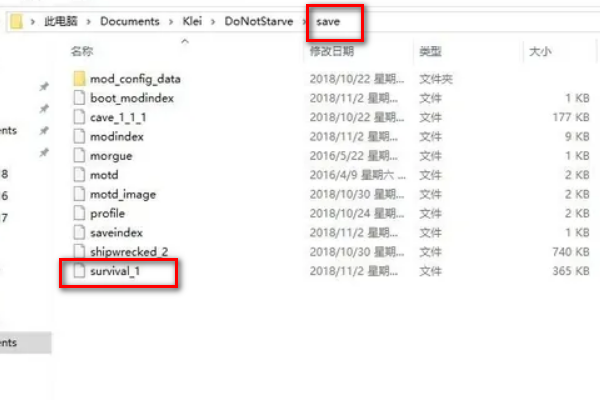600x400 pixels.
Task: Sort files by 名称 column header
Action: click(x=82, y=51)
